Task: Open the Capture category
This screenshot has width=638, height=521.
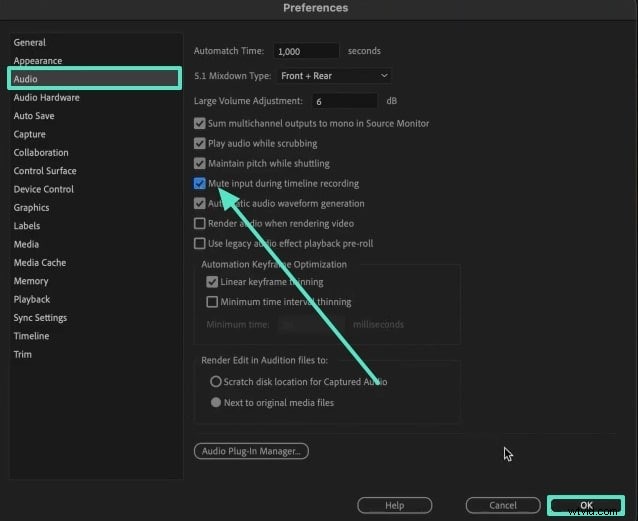Action: tap(29, 134)
